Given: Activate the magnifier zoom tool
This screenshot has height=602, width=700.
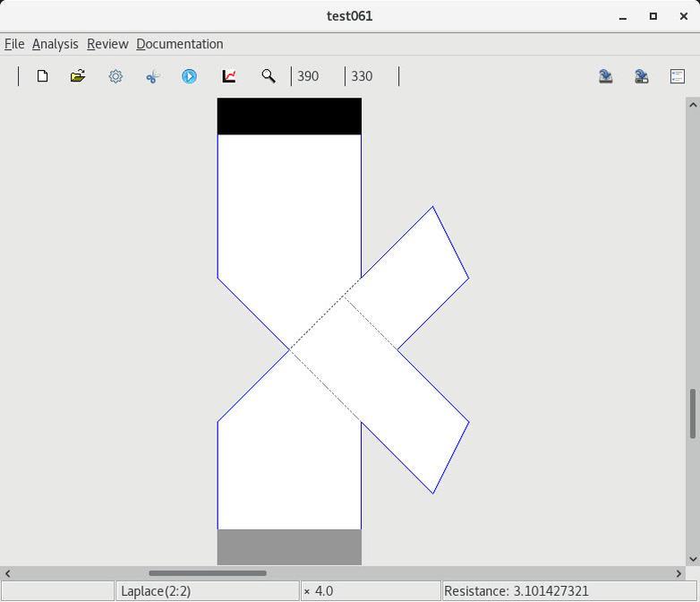Looking at the screenshot, I should [x=268, y=76].
